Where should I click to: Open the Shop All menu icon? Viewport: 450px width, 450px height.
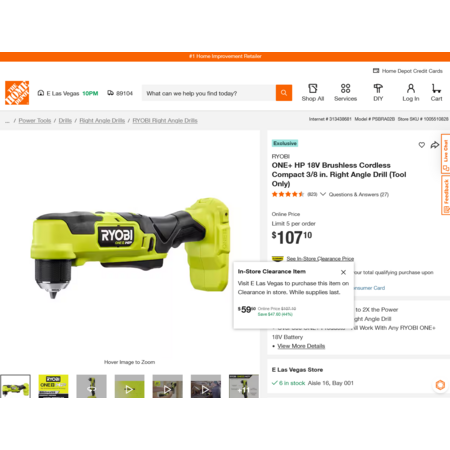pyautogui.click(x=313, y=88)
